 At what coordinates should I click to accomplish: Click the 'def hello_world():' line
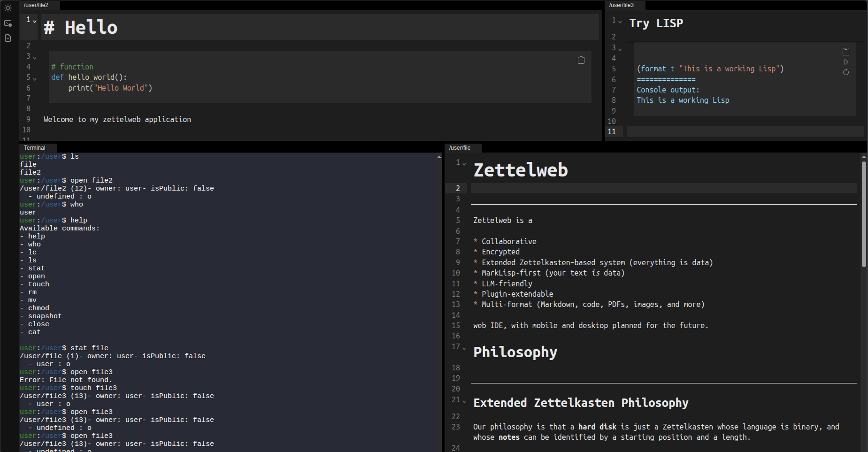click(x=89, y=77)
